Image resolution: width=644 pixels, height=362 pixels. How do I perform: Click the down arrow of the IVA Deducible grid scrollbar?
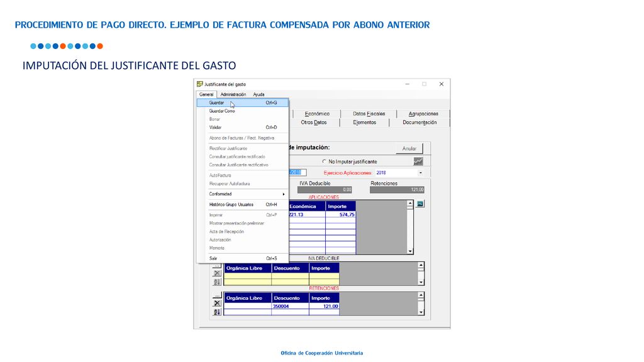pyautogui.click(x=421, y=282)
